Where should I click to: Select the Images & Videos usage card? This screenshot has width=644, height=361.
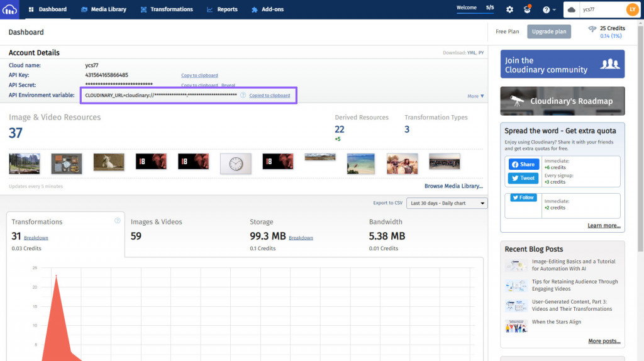coord(184,235)
